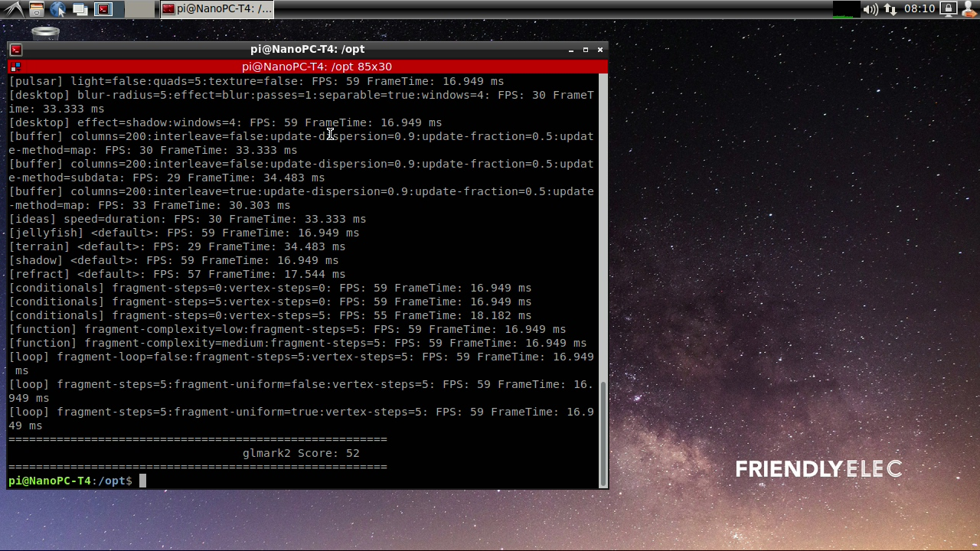Click the '[conditionals] fragment-steps=0:vertex-steps=0' line
980x551 pixels.
(270, 288)
